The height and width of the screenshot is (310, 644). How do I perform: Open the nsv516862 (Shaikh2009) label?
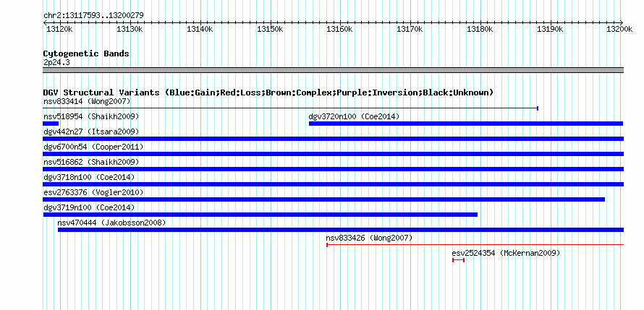(91, 162)
